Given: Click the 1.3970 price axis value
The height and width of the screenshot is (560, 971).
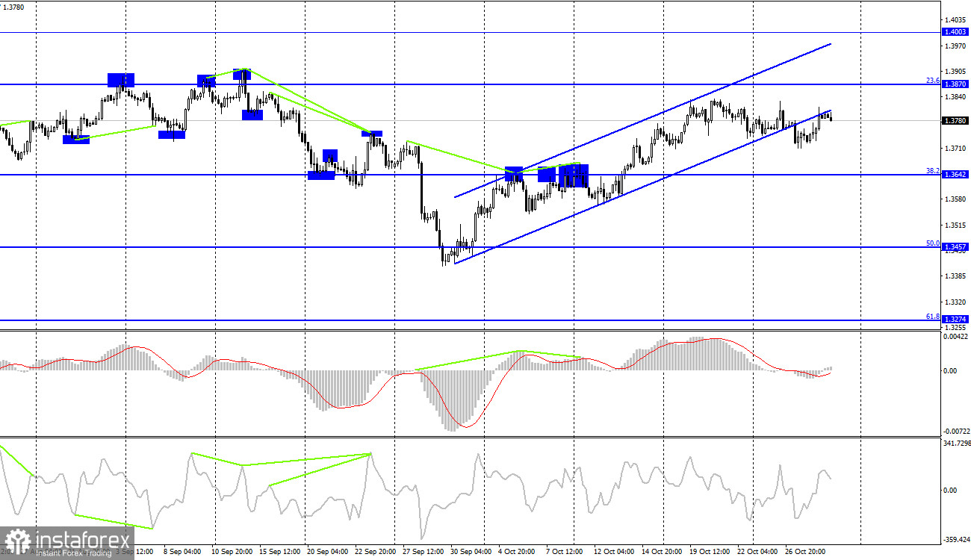Looking at the screenshot, I should point(955,46).
